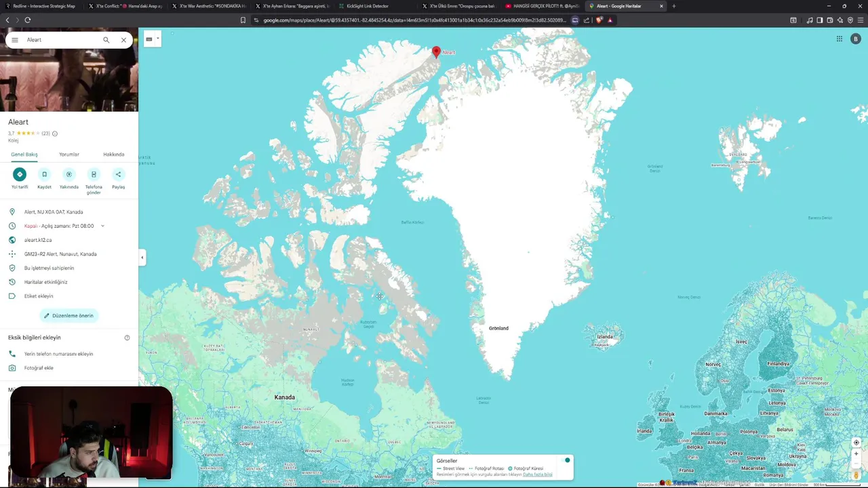Click the Daha fazla bilgi link

tap(538, 474)
